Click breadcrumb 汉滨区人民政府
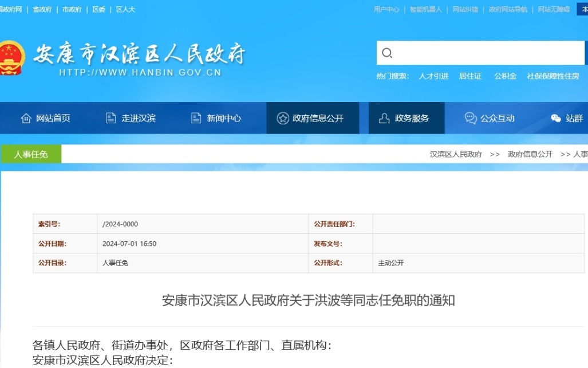Viewport: 588px width, 368px height. (x=456, y=154)
